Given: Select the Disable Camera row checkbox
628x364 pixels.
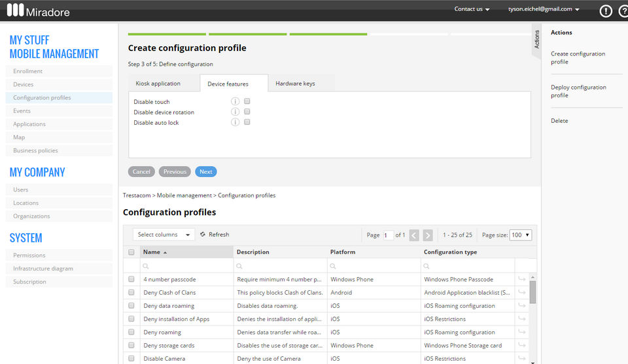Looking at the screenshot, I should 131,358.
